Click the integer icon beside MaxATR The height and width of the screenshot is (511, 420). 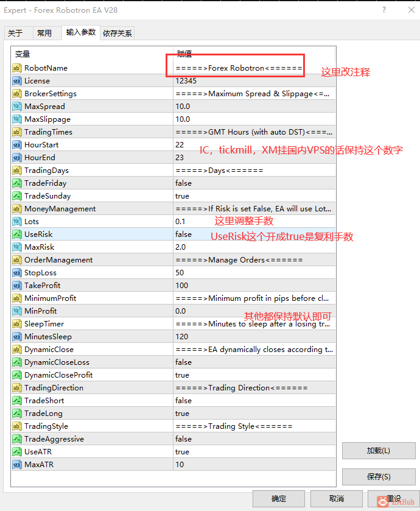(x=17, y=465)
